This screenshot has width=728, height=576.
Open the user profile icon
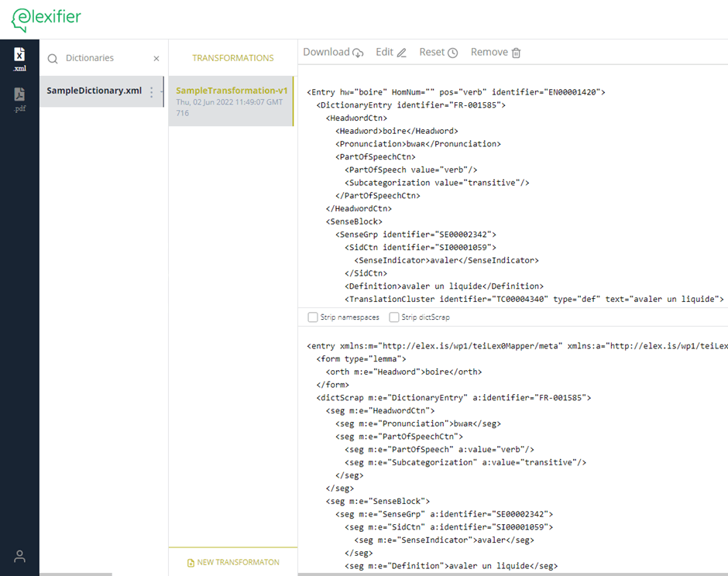coord(20,556)
